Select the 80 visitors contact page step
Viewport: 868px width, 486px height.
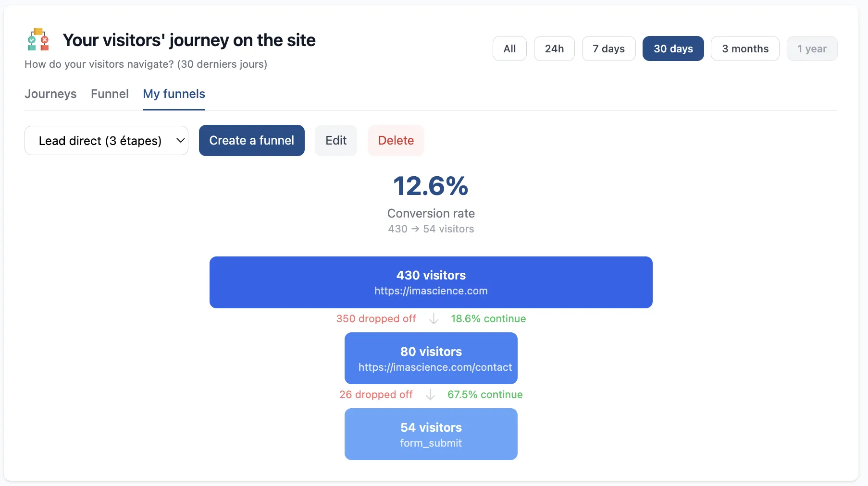click(x=431, y=358)
